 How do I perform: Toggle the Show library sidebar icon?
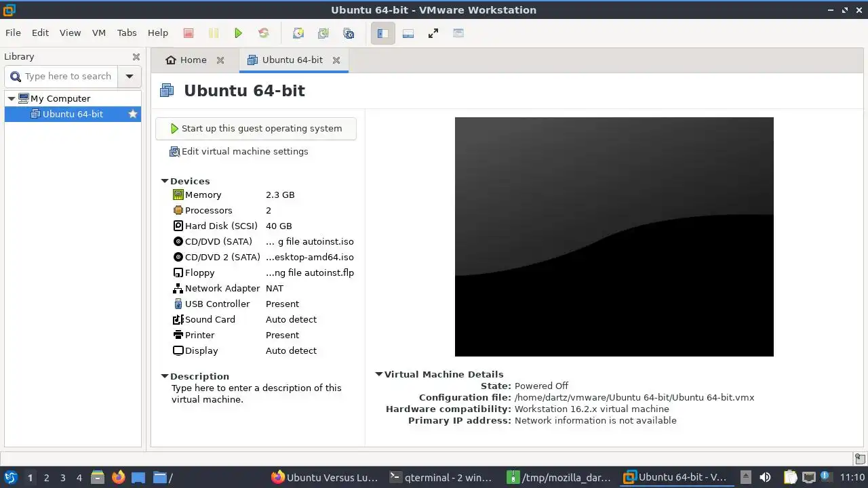pyautogui.click(x=382, y=33)
